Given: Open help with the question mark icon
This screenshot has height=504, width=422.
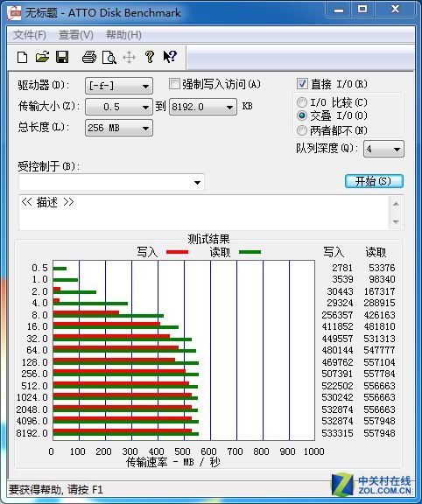Looking at the screenshot, I should [149, 57].
